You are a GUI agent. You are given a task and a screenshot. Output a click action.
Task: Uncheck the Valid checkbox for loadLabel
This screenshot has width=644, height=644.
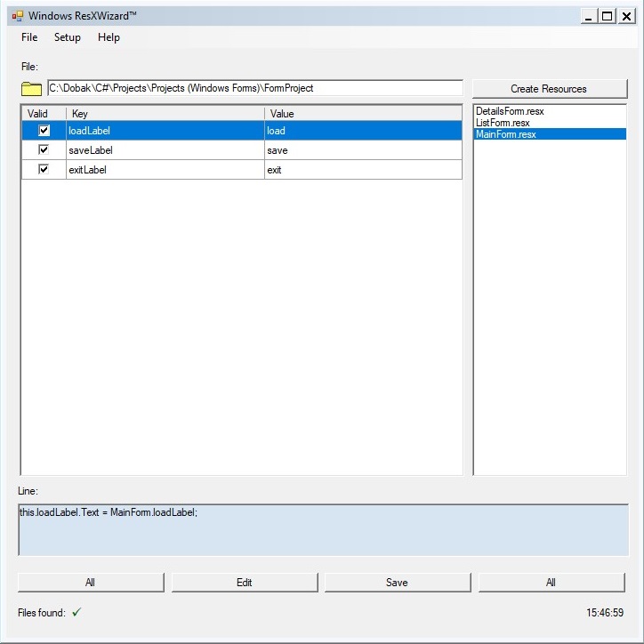[x=44, y=131]
